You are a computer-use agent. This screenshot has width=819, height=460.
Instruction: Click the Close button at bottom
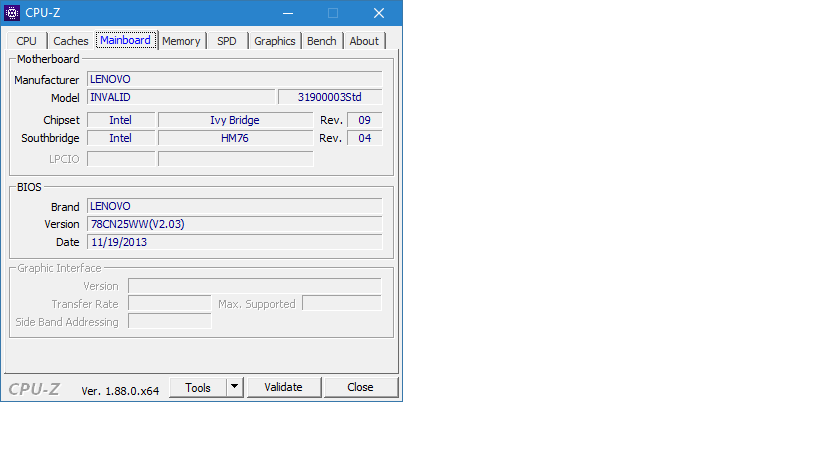point(360,387)
